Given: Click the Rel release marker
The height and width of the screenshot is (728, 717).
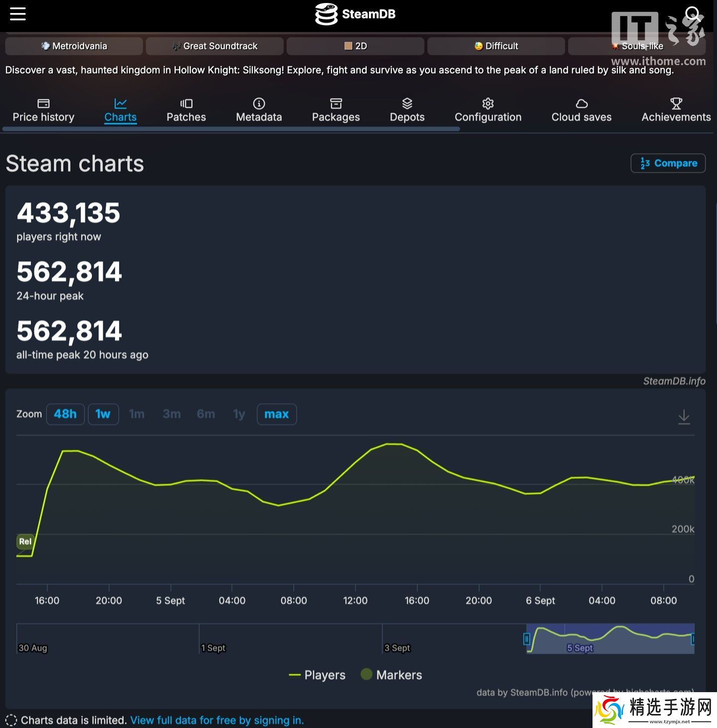Looking at the screenshot, I should [x=25, y=541].
